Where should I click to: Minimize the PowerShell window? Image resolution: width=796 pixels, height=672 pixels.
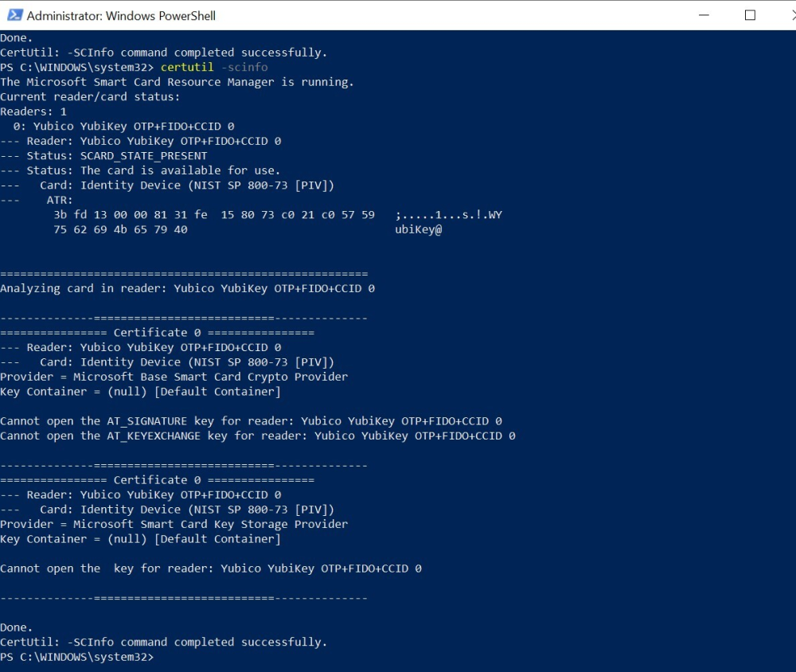point(704,15)
